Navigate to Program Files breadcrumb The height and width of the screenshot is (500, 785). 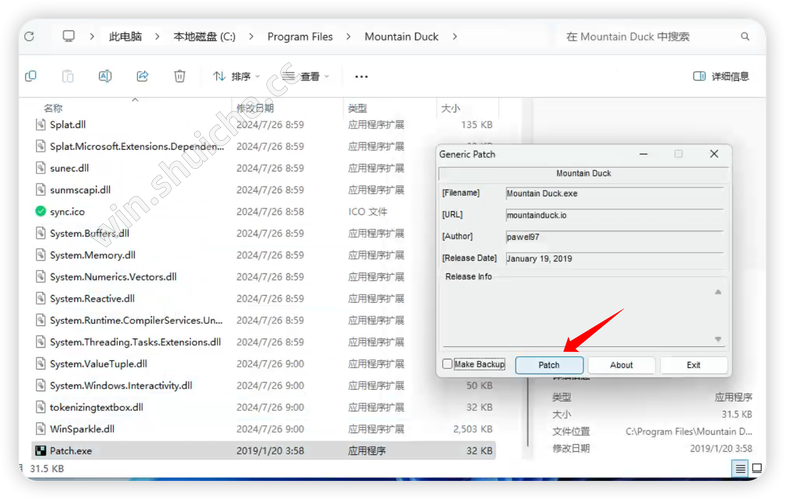click(300, 36)
